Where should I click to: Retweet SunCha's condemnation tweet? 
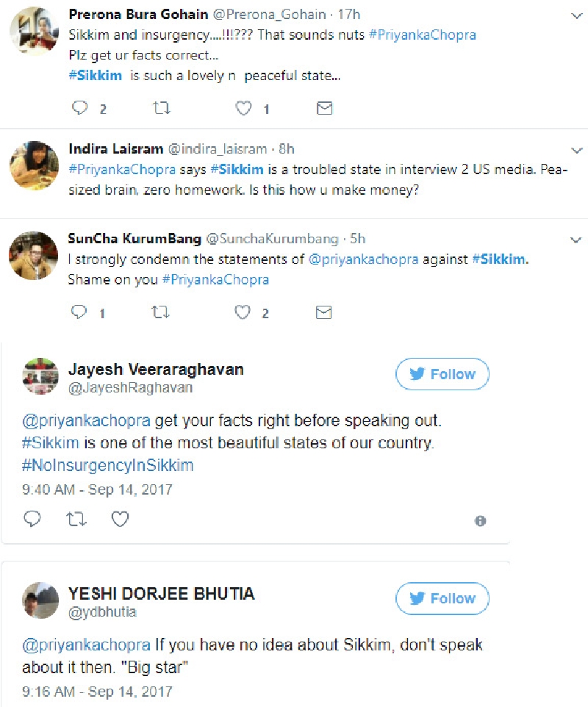tap(160, 312)
